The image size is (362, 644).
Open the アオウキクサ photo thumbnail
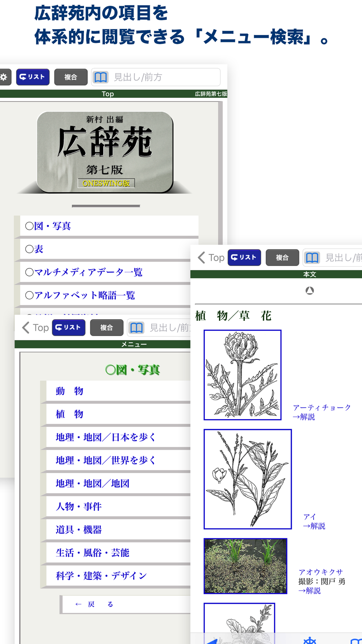click(245, 566)
